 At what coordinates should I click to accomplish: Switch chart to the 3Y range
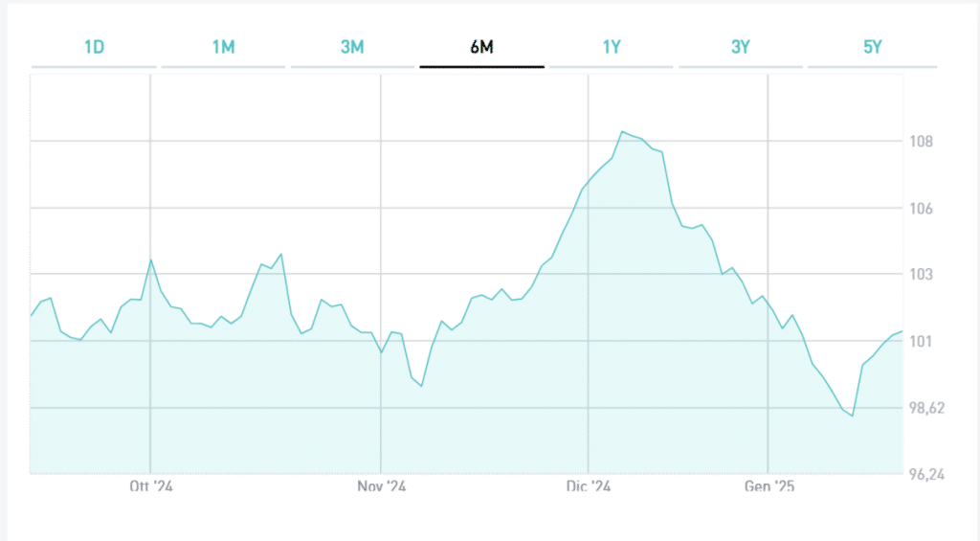tap(741, 48)
